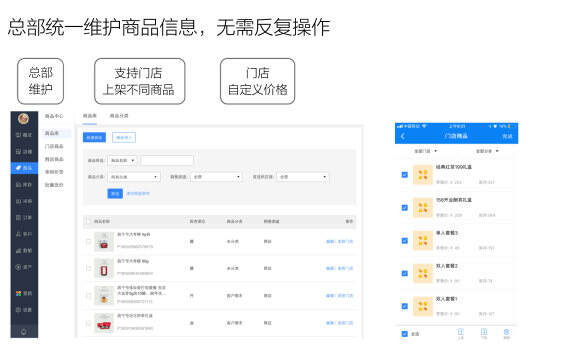
Task: Open the red jar product thumbnail in the table
Action: tap(104, 268)
